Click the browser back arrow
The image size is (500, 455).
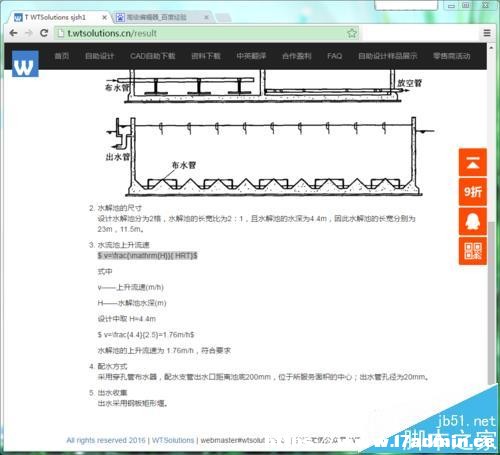[13, 33]
